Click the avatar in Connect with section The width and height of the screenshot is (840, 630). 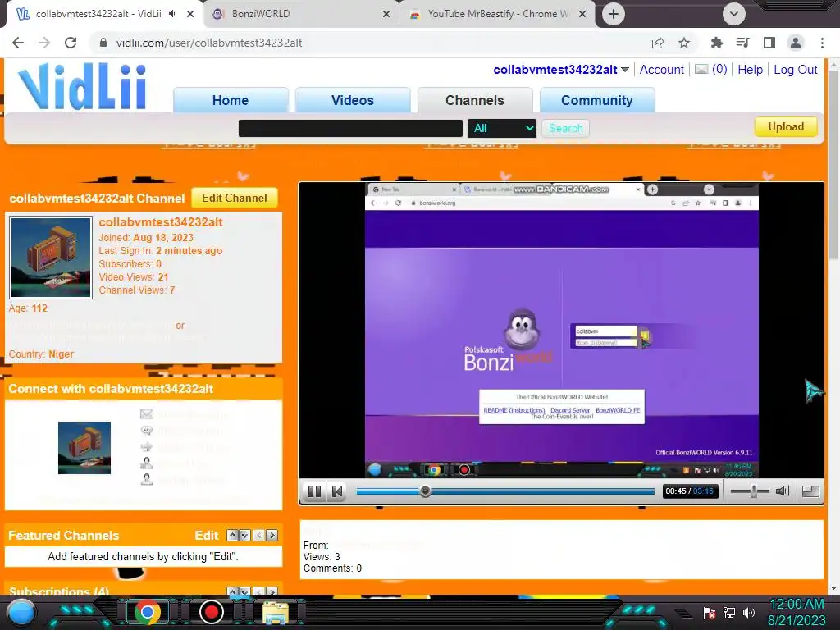click(x=84, y=448)
